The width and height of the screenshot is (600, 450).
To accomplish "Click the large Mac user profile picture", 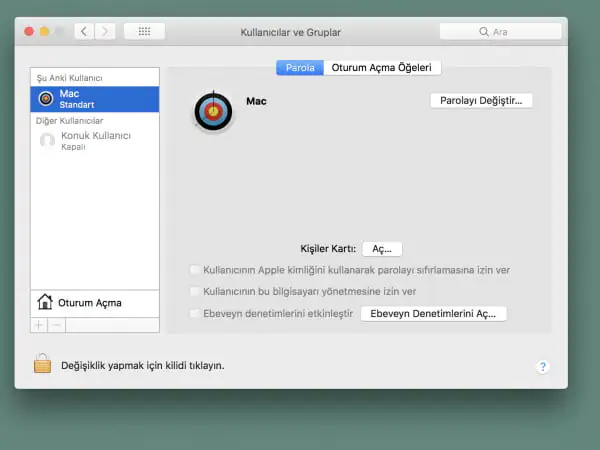I will coord(214,111).
